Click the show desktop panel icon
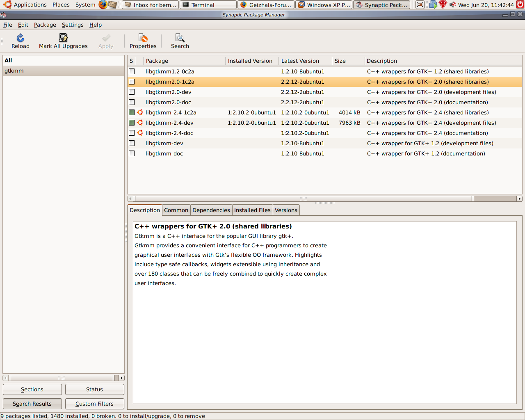Screen dimensions: 525x420 (x=420, y=5)
